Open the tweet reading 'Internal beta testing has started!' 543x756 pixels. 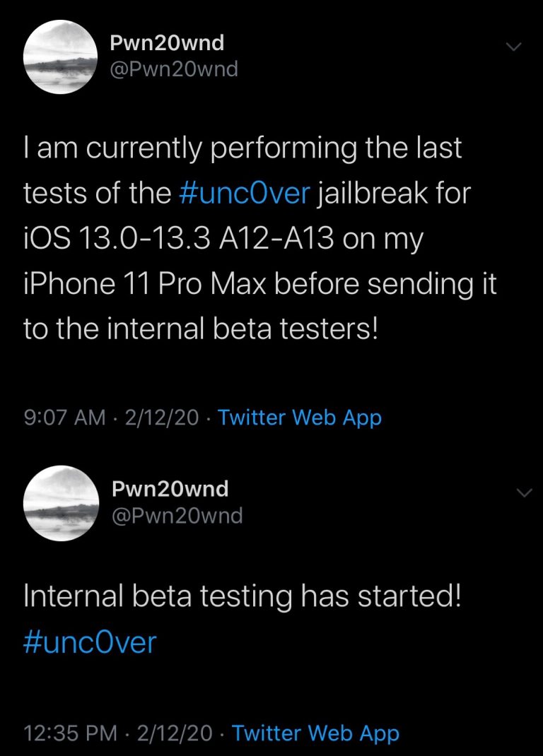coord(243,598)
